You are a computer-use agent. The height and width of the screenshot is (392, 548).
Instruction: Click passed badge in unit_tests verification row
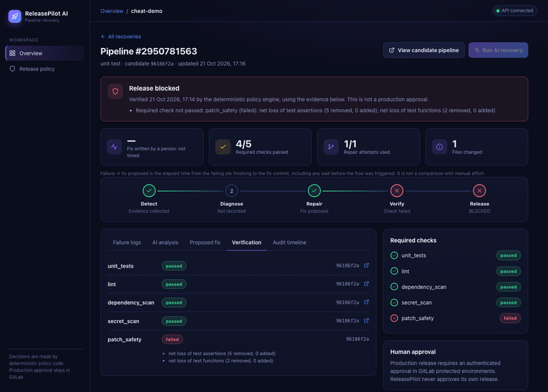coord(174,266)
